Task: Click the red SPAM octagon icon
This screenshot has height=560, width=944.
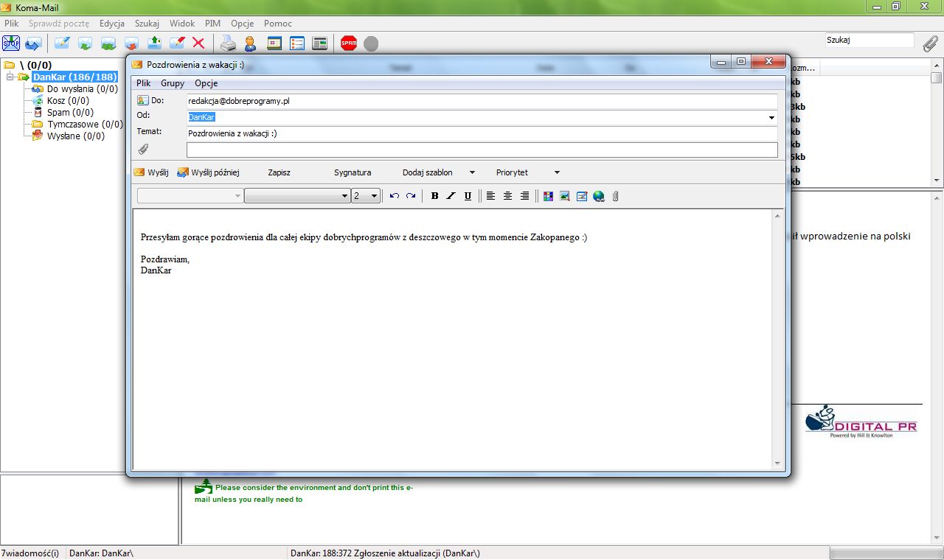Action: [x=349, y=43]
